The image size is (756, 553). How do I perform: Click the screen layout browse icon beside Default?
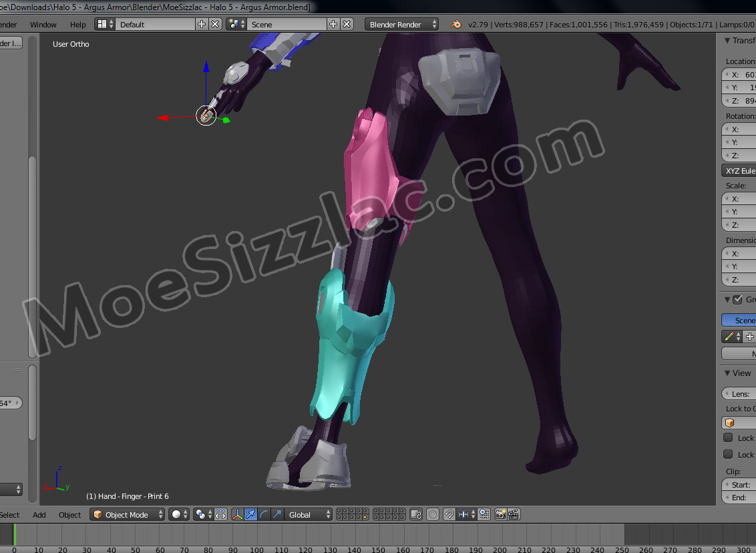(x=105, y=24)
